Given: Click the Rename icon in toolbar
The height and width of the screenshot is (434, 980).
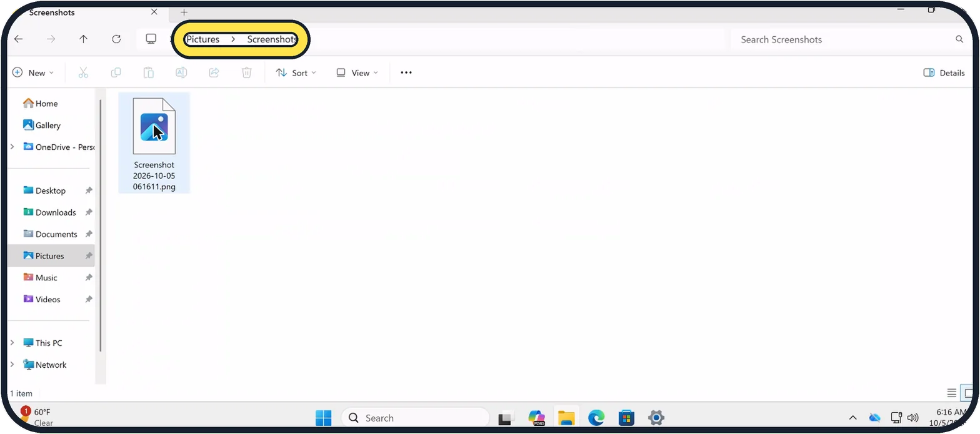Looking at the screenshot, I should [181, 72].
